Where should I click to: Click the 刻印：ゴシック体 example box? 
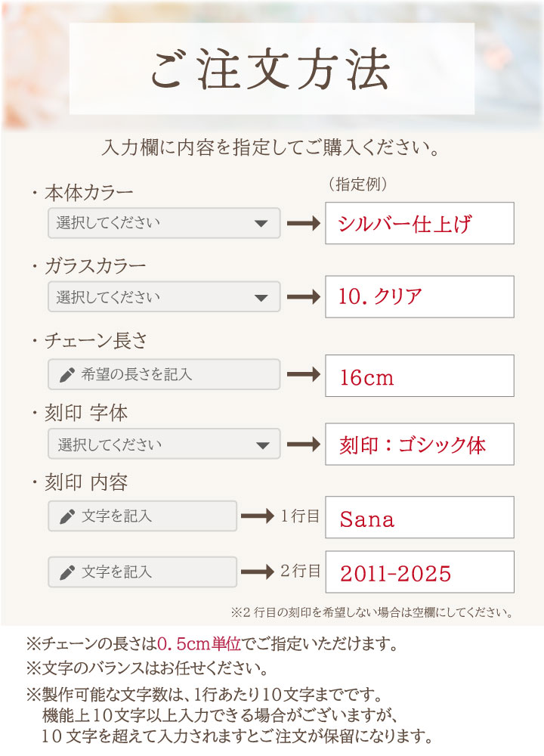pyautogui.click(x=419, y=444)
